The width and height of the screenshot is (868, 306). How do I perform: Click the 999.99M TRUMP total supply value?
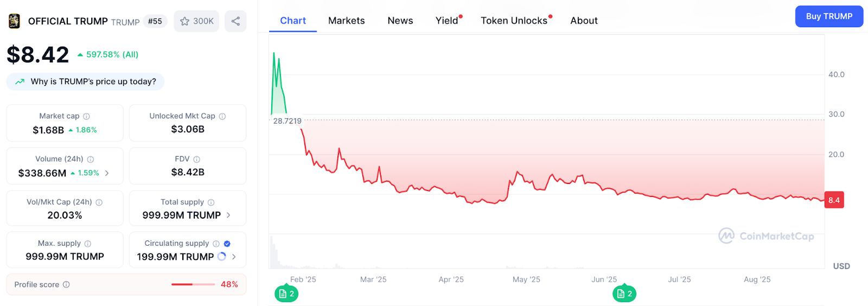tap(182, 215)
